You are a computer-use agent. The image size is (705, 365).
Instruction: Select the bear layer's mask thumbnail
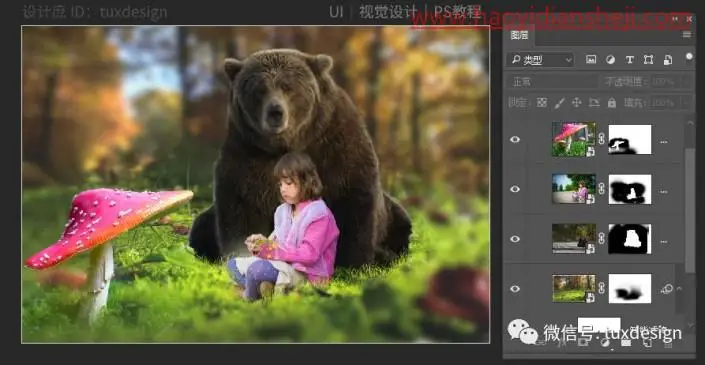630,239
